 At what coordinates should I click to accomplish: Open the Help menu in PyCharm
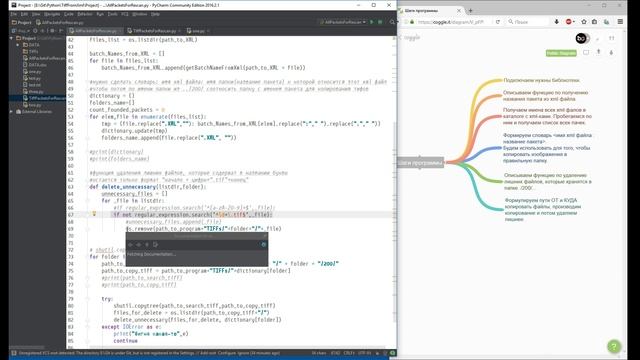click(155, 14)
